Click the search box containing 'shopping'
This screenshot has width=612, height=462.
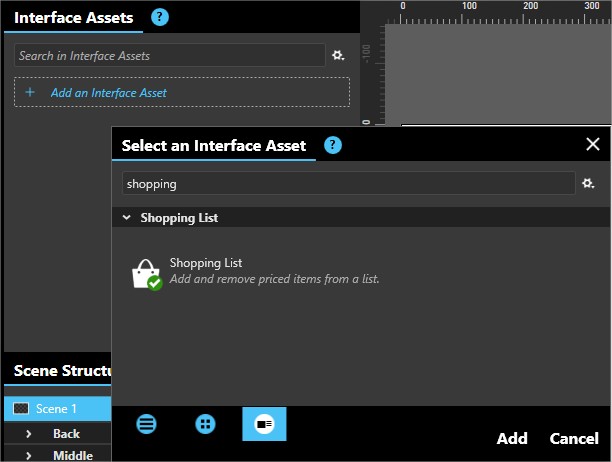pyautogui.click(x=347, y=184)
